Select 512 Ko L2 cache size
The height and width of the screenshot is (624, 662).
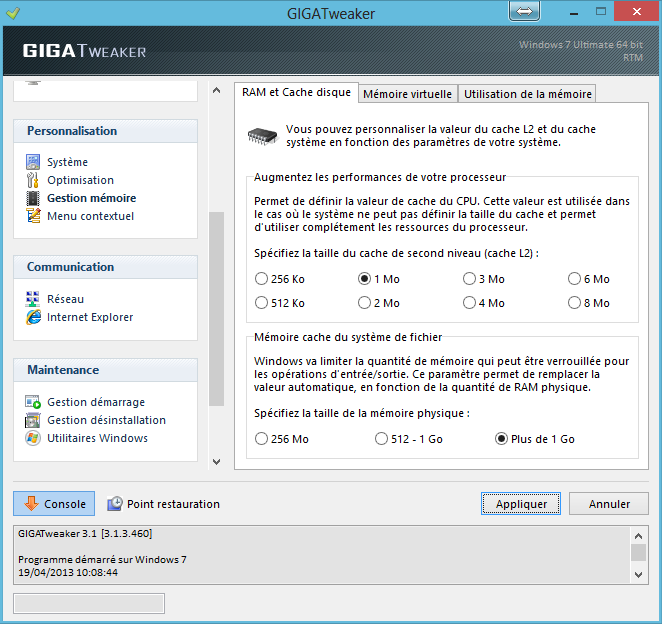279,303
